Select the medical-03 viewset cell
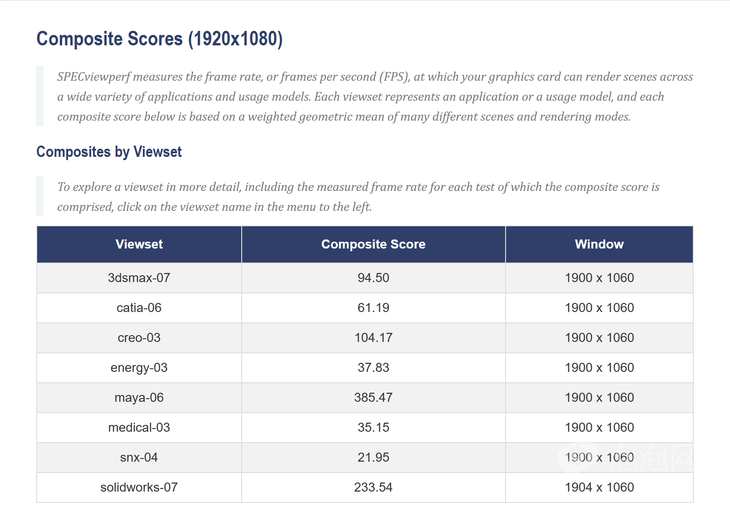Viewport: 730px width, 512px height. (x=139, y=427)
